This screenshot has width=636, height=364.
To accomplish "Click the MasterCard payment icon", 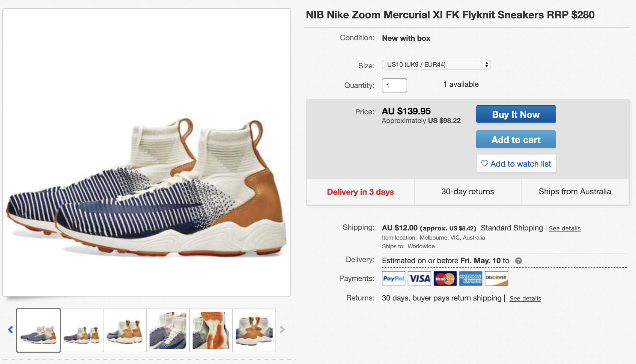I will click(x=445, y=278).
